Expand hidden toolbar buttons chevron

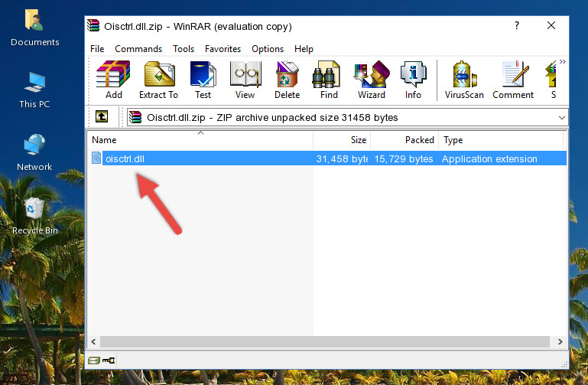tap(563, 61)
